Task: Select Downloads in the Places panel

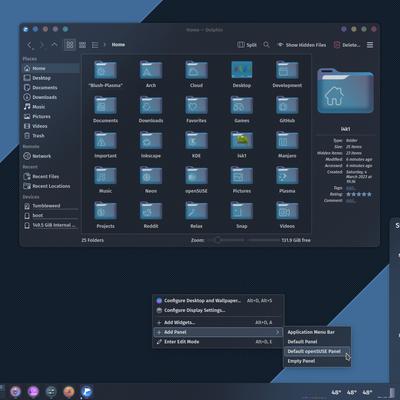Action: (51, 97)
